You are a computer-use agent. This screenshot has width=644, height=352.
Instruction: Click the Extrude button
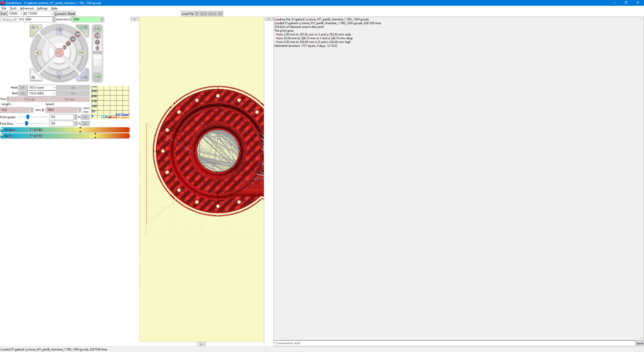[x=30, y=99]
